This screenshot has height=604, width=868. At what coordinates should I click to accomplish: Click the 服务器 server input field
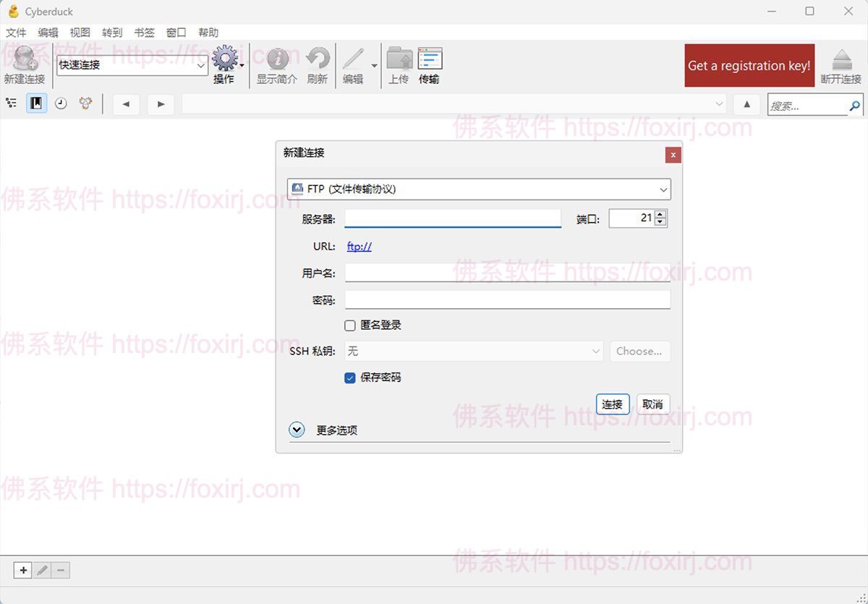coord(452,217)
